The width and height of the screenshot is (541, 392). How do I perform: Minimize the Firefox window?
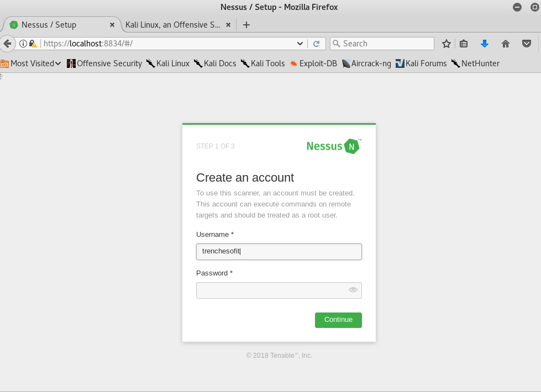click(x=517, y=7)
